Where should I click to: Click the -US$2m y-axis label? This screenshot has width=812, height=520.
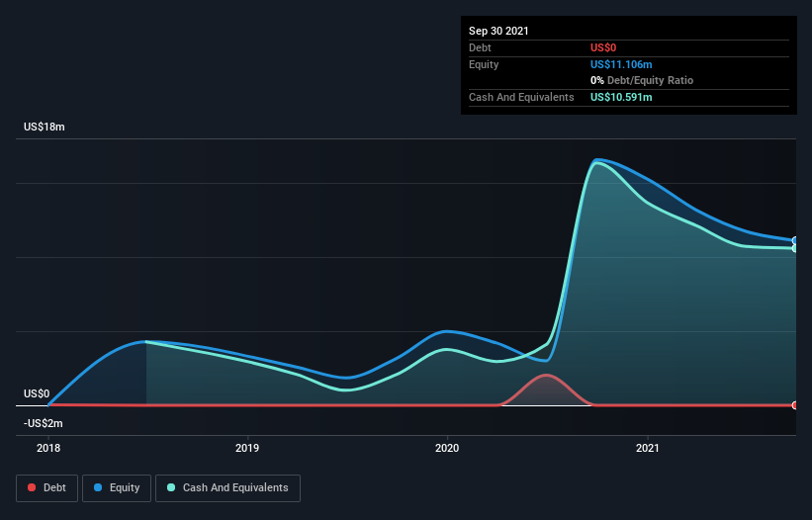[x=43, y=423]
